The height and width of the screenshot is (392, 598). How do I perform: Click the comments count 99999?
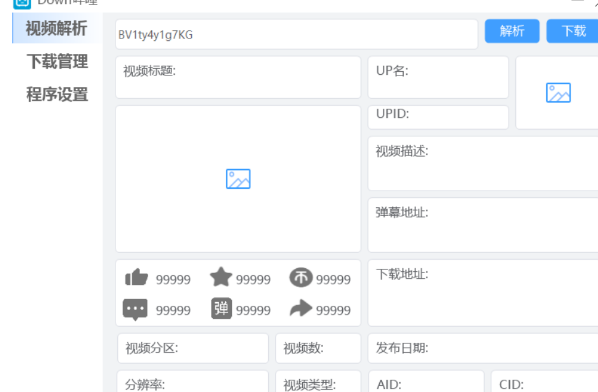tap(173, 310)
